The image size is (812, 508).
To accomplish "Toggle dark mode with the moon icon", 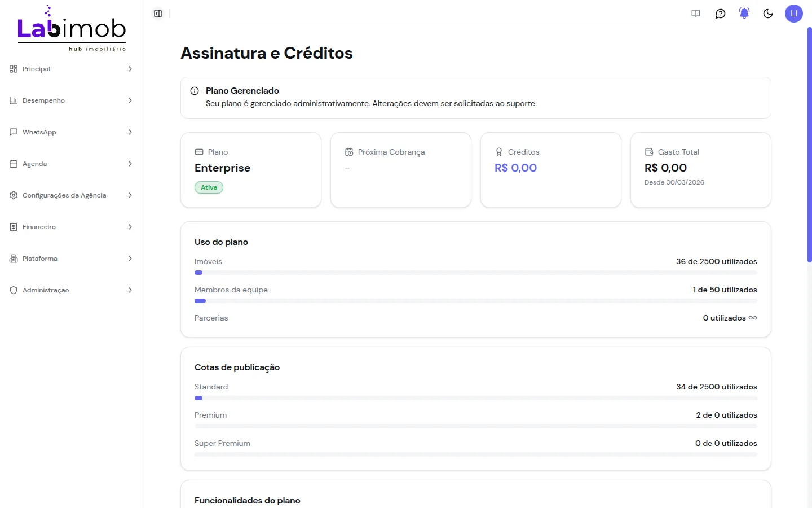I will (x=768, y=14).
